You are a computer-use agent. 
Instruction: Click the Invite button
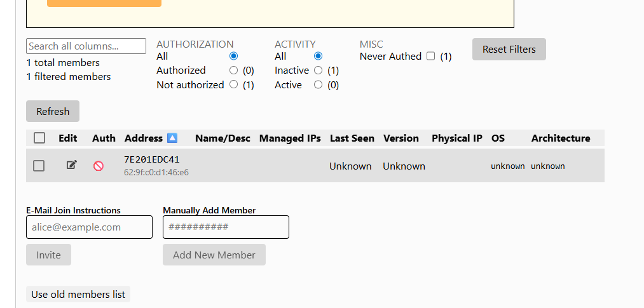click(48, 255)
